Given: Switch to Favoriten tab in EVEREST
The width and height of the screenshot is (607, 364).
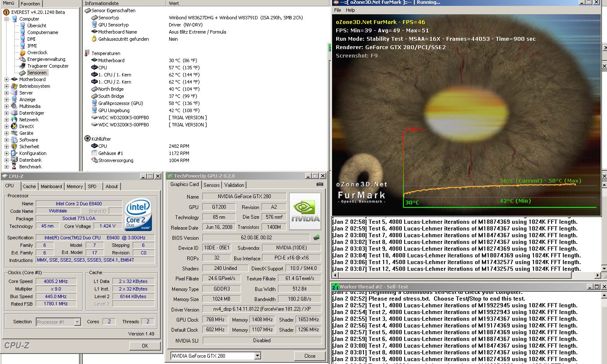Looking at the screenshot, I should [31, 3].
